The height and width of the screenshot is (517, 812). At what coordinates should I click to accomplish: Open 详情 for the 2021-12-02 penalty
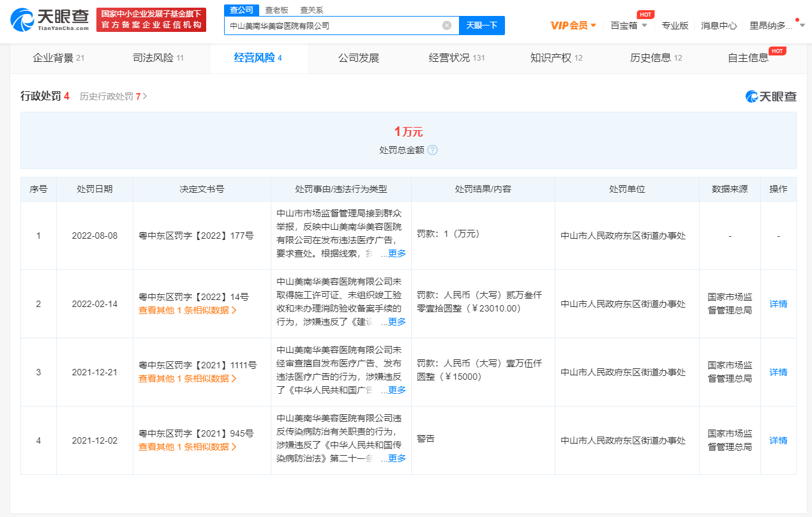(x=778, y=440)
